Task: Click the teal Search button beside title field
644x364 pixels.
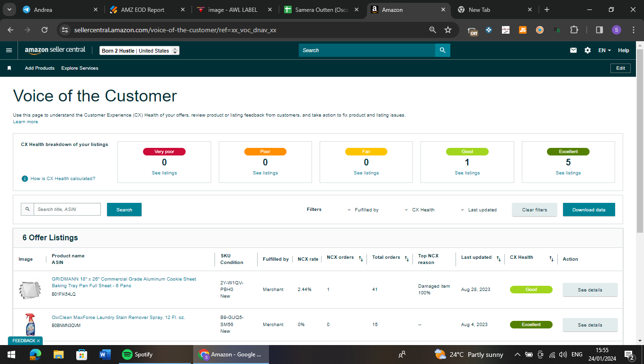Action: point(124,209)
